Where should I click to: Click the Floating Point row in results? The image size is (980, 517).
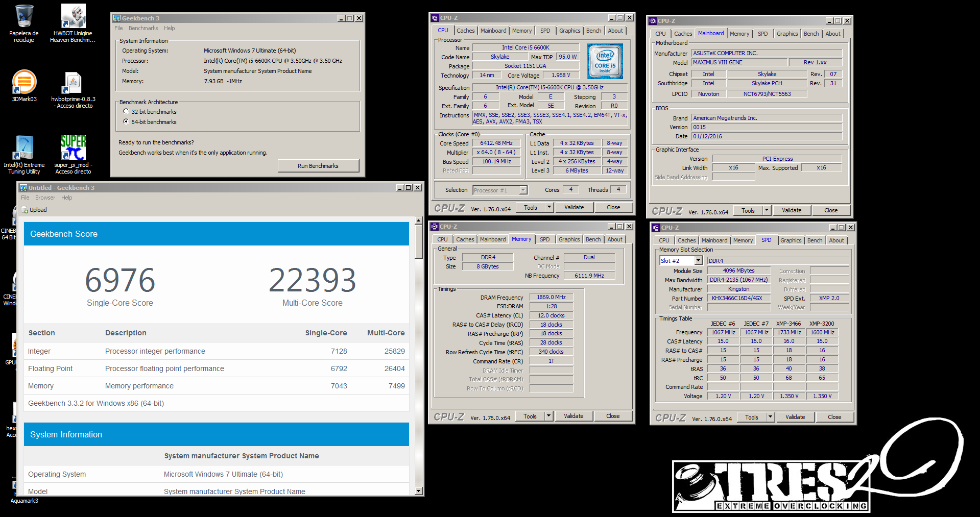tap(217, 368)
